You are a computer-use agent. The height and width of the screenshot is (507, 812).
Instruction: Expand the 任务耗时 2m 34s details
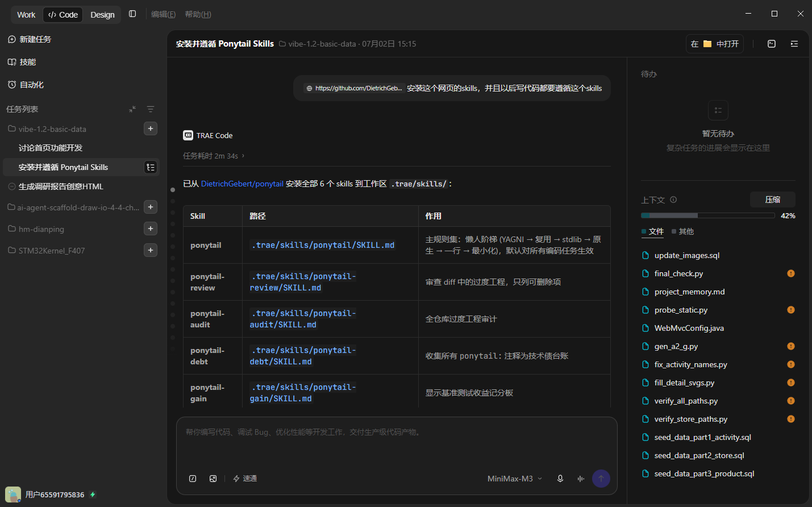214,156
